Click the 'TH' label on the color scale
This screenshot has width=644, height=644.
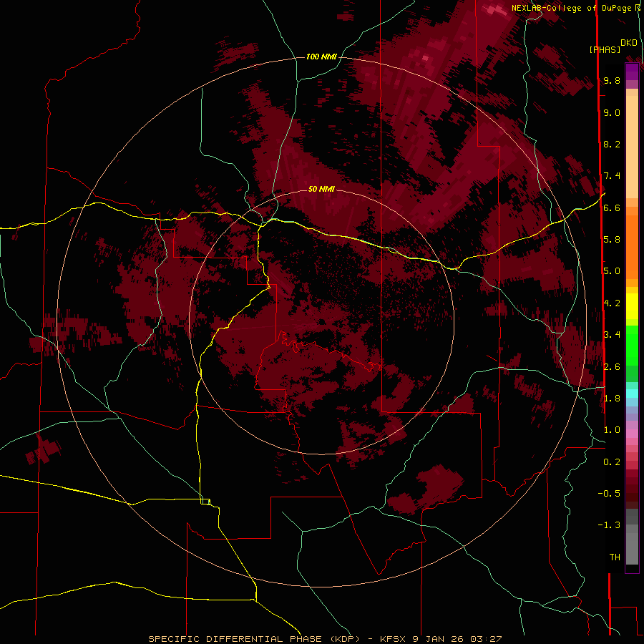click(x=615, y=557)
